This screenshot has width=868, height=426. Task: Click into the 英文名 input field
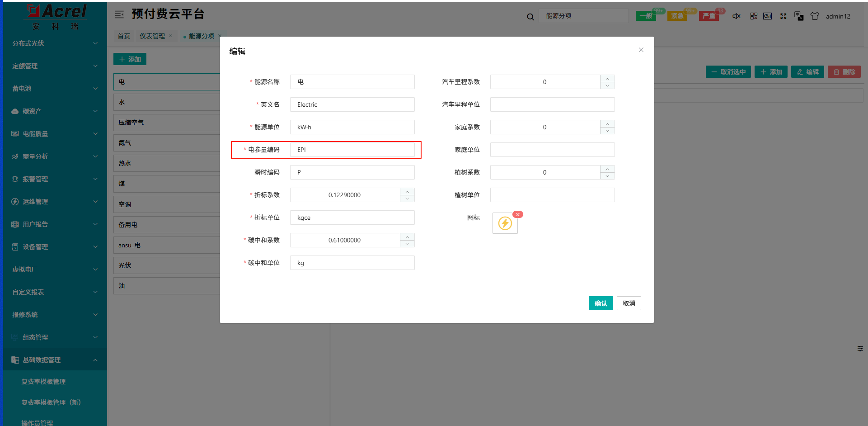(352, 104)
